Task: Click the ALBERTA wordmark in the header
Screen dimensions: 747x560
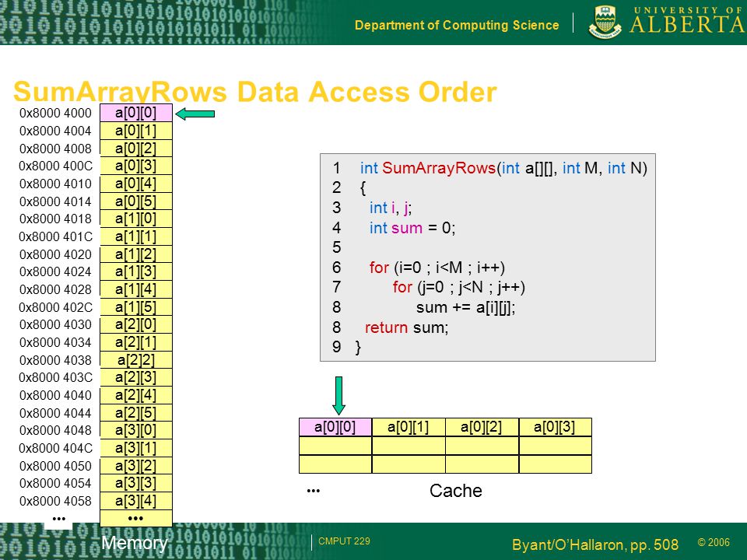Action: (x=687, y=25)
